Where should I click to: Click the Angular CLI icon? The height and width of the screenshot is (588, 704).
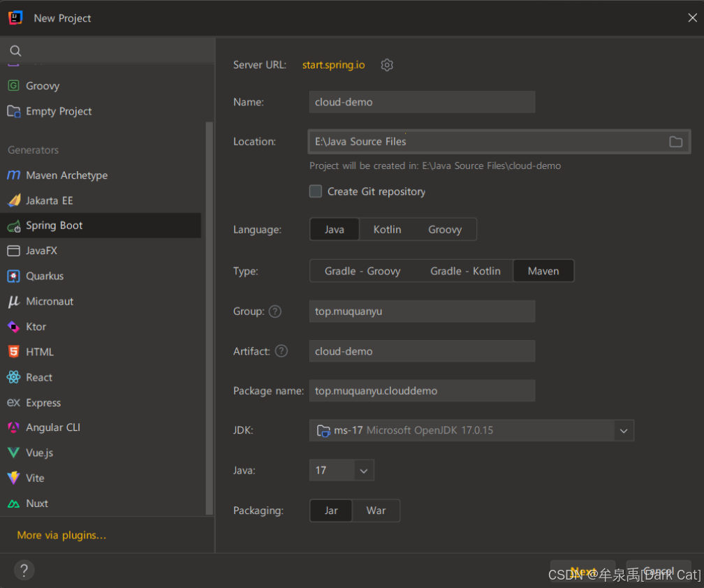(x=13, y=427)
